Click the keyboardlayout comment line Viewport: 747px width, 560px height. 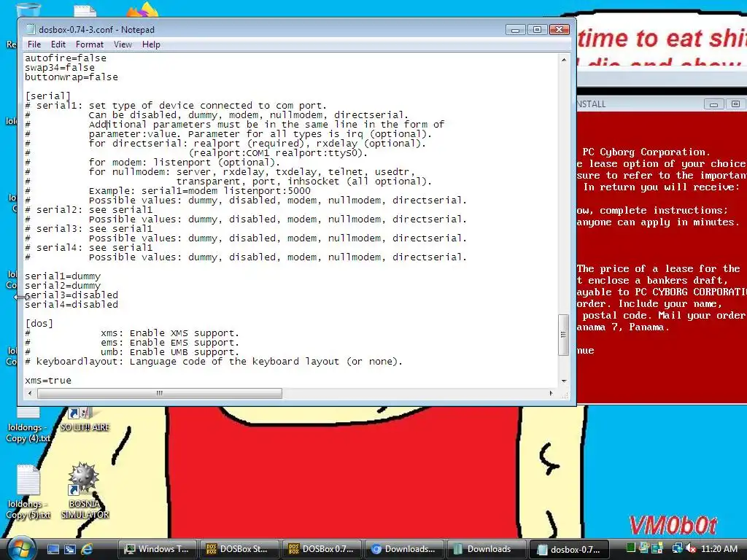tap(214, 362)
